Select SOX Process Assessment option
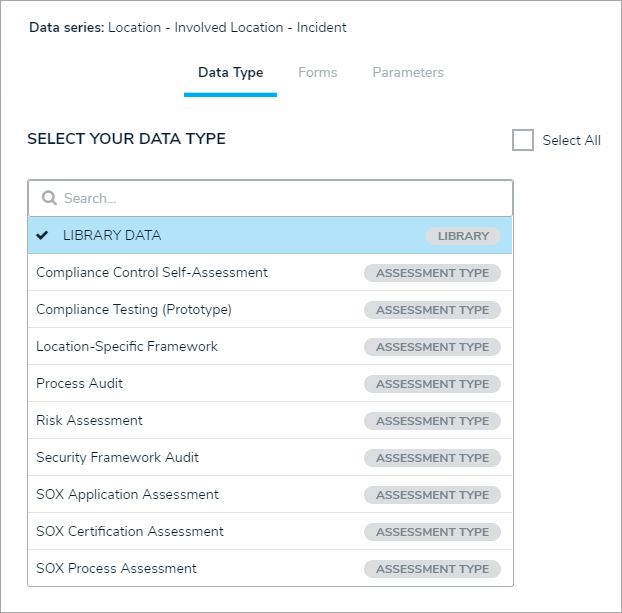This screenshot has height=613, width=622. click(116, 569)
